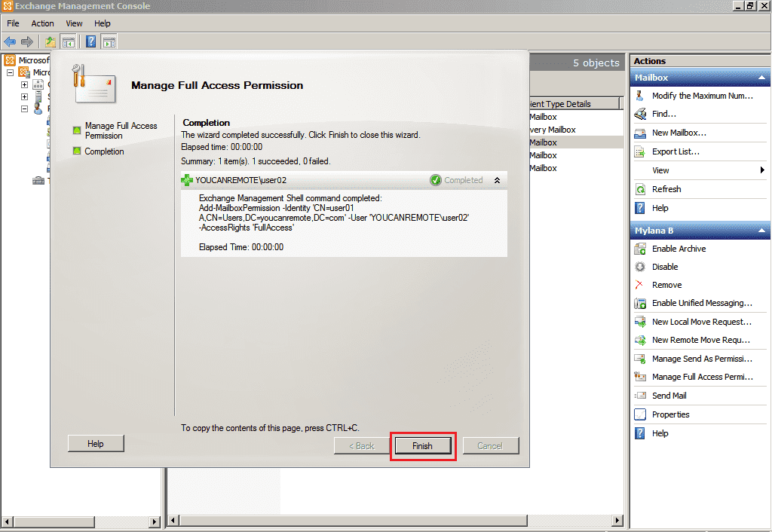Collapse the YOUCANREMOTE\user02 result details chevron

pyautogui.click(x=497, y=180)
